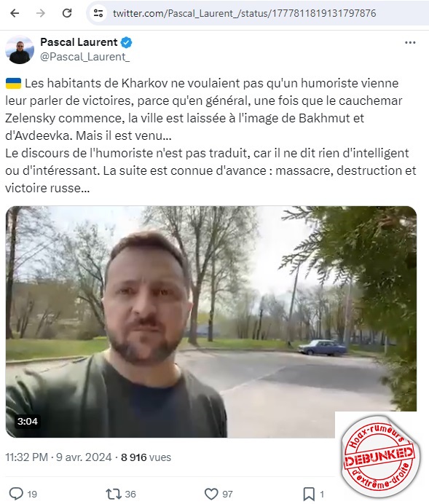
Task: Click the blue verified badge icon
Action: (x=126, y=42)
